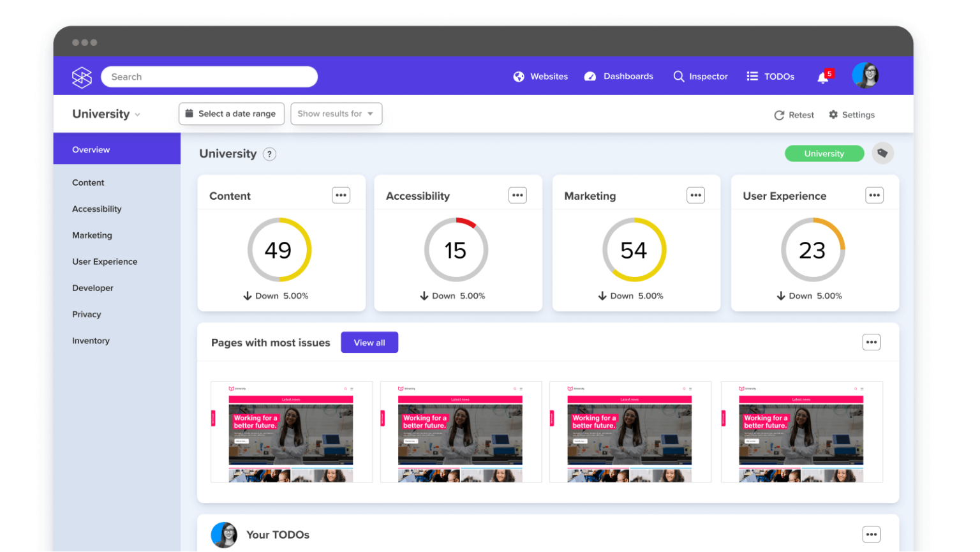Open User Experience card options menu
This screenshot has width=980, height=552.
coord(874,195)
